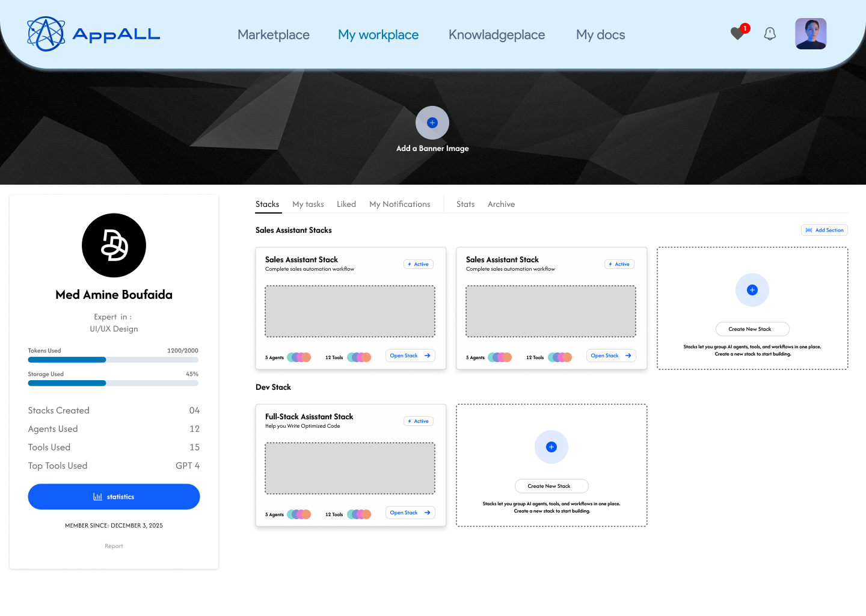Switch to the Marketplace nav item
Viewport: 866px width, 616px height.
click(x=274, y=35)
